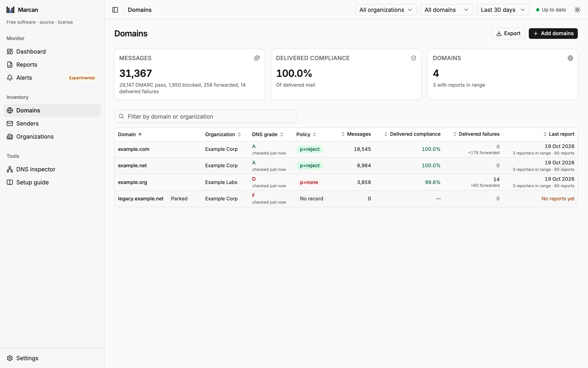Open the example.com domain row
This screenshot has width=588, height=368.
coord(346,149)
